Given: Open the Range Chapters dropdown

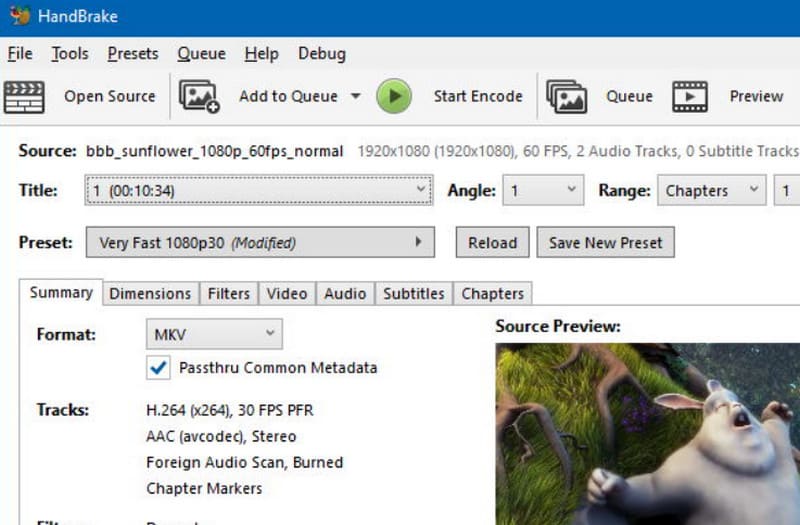Looking at the screenshot, I should [712, 190].
